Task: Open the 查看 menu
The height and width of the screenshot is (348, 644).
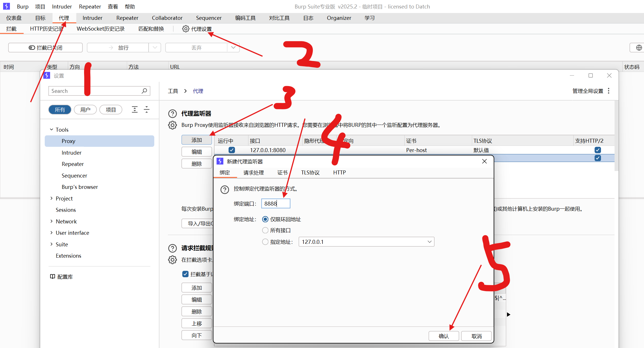Action: click(113, 7)
